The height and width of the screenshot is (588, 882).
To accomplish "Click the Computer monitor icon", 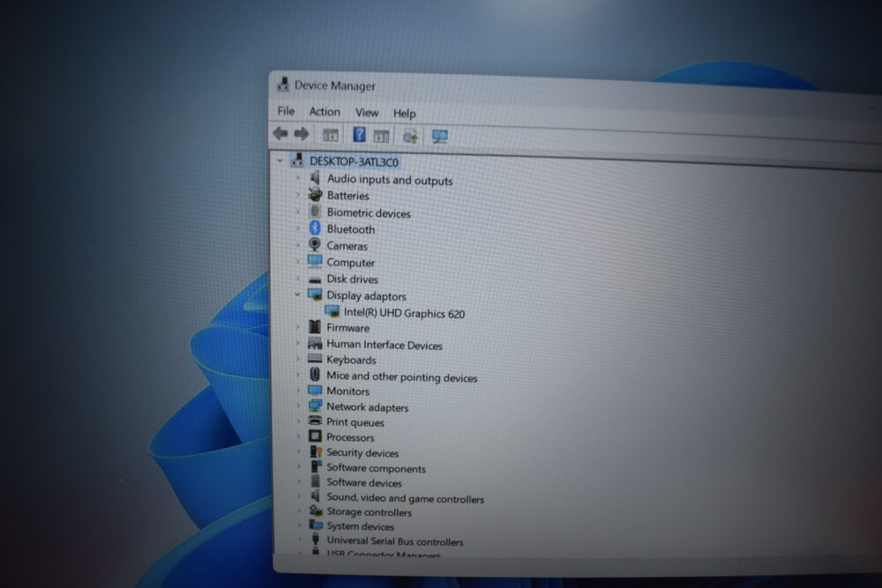I will point(315,262).
